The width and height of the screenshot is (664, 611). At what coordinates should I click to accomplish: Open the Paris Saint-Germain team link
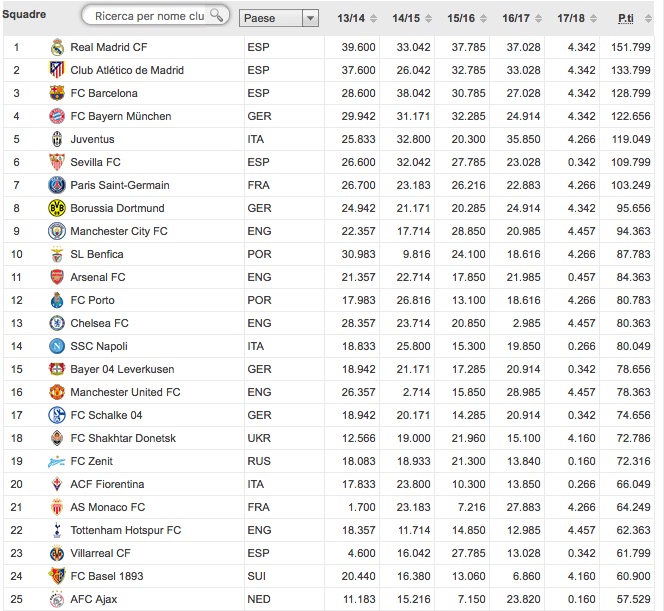point(119,185)
